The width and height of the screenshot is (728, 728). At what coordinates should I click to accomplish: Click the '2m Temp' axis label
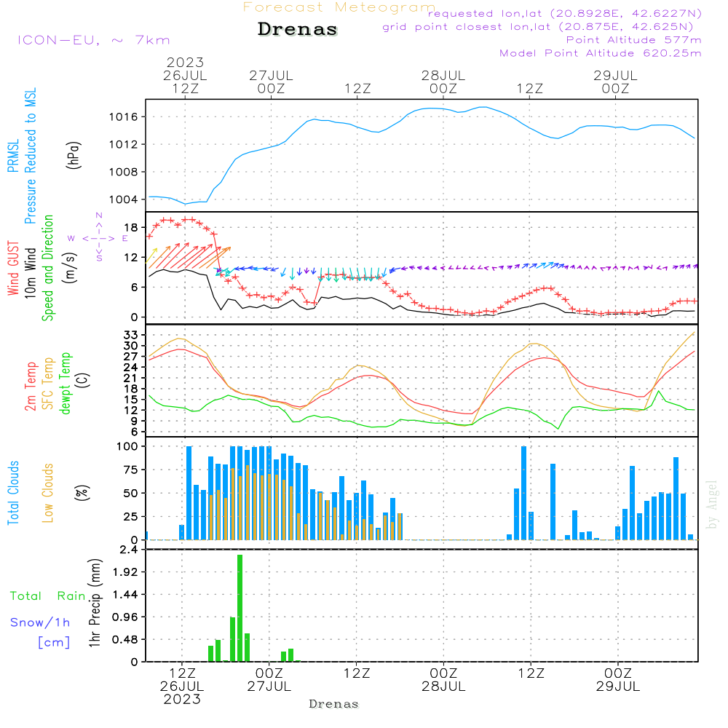(30, 387)
